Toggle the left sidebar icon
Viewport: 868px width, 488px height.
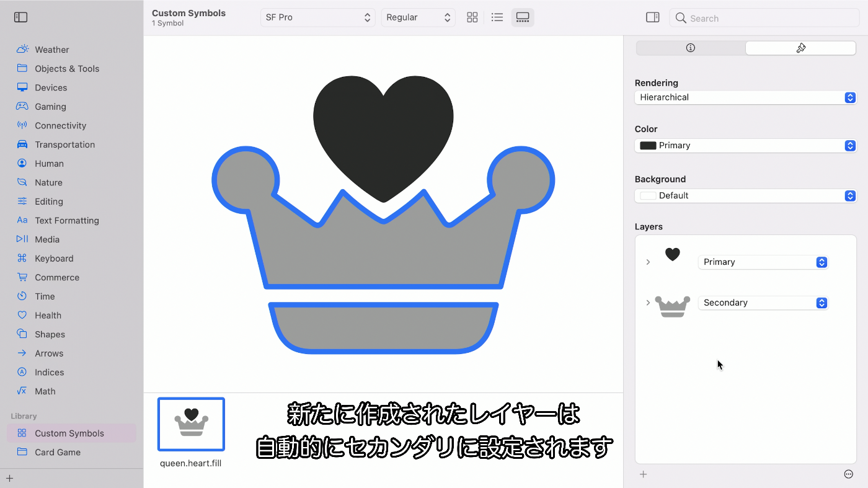click(x=20, y=17)
